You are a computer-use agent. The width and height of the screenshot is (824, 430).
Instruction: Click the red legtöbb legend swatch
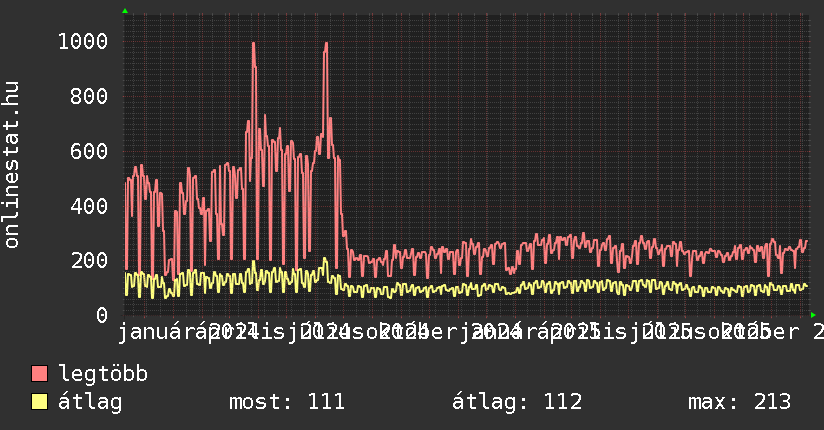pos(39,375)
